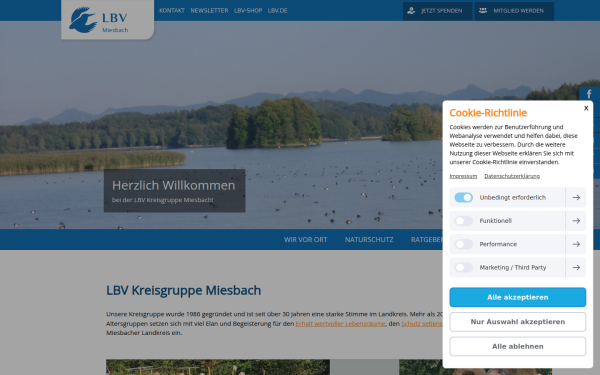
Task: Click Alle akzeptieren button
Action: pos(517,297)
